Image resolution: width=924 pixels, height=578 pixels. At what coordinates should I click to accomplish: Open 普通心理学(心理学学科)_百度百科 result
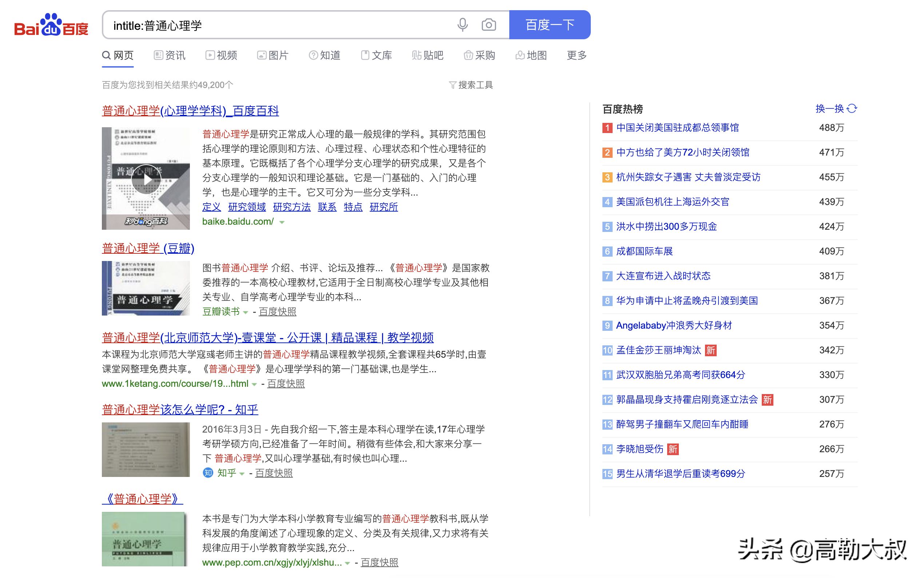(191, 111)
